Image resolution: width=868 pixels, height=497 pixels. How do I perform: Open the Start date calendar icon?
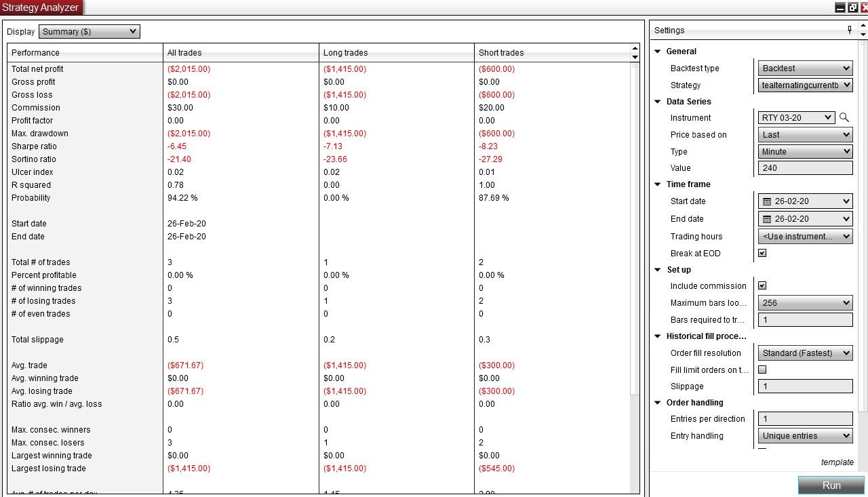click(x=766, y=201)
